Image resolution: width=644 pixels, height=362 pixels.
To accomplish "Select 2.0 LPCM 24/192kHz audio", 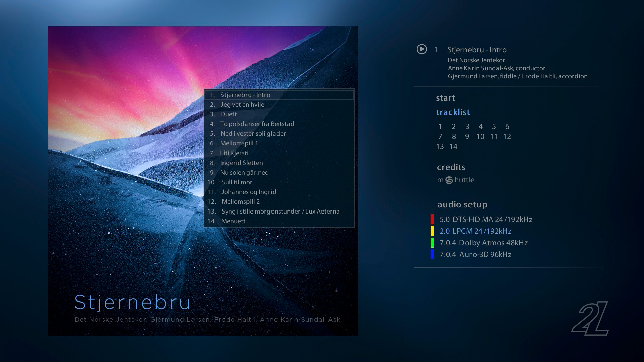I will [476, 231].
